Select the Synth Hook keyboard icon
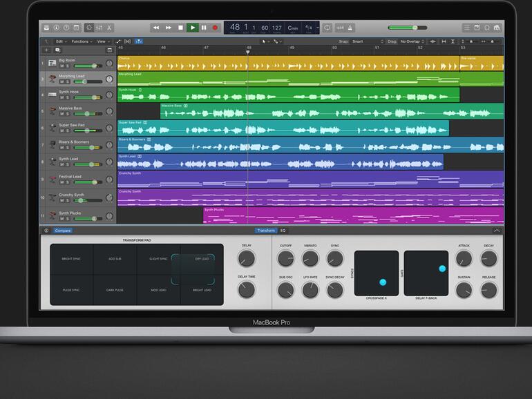 click(x=53, y=95)
